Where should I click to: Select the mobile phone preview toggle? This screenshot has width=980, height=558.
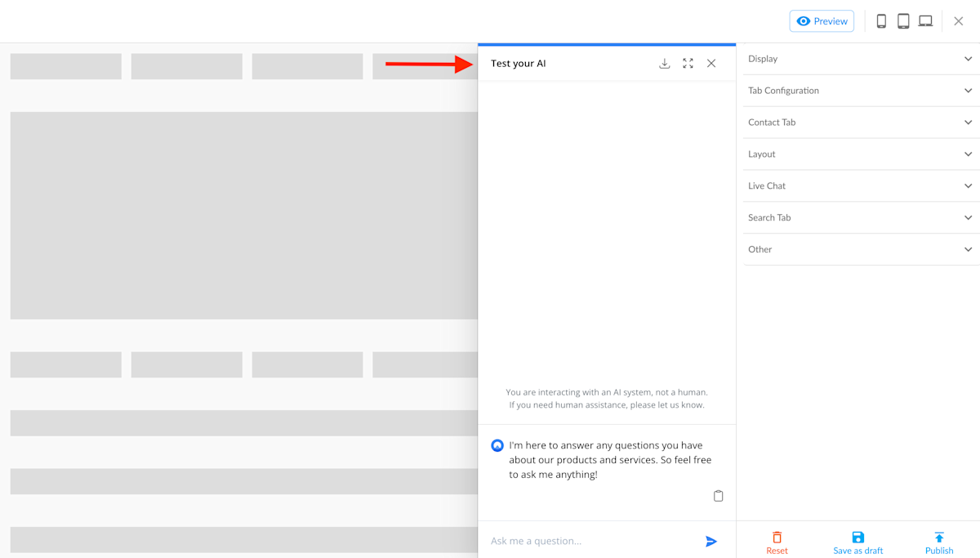[881, 20]
